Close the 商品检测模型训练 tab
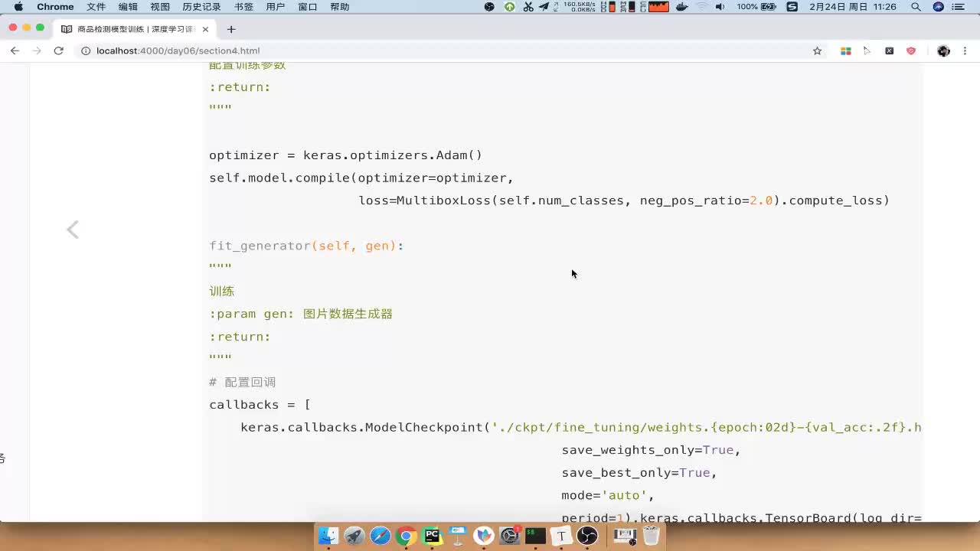This screenshot has height=551, width=980. coord(205,29)
